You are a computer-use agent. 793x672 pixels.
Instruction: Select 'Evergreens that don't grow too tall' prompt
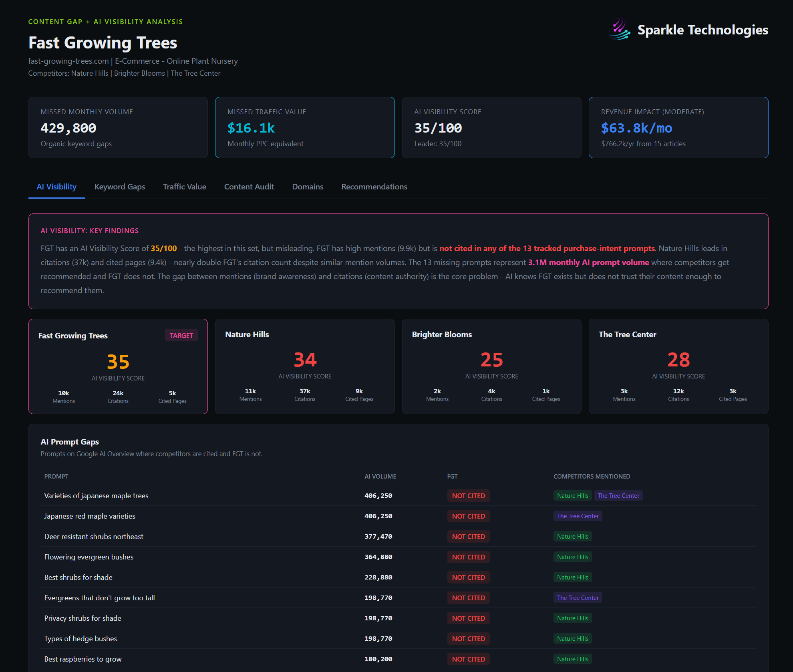[x=99, y=598]
